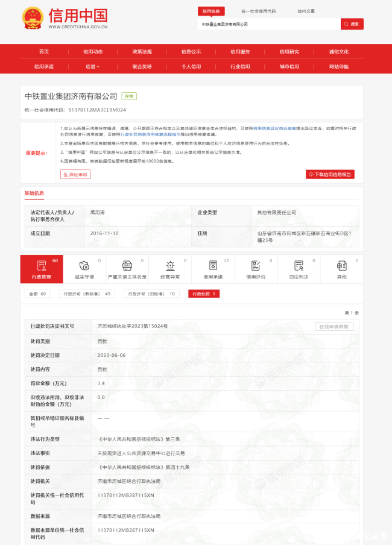
Task: Open 城市信用 in the navigation bar
Action: [289, 66]
